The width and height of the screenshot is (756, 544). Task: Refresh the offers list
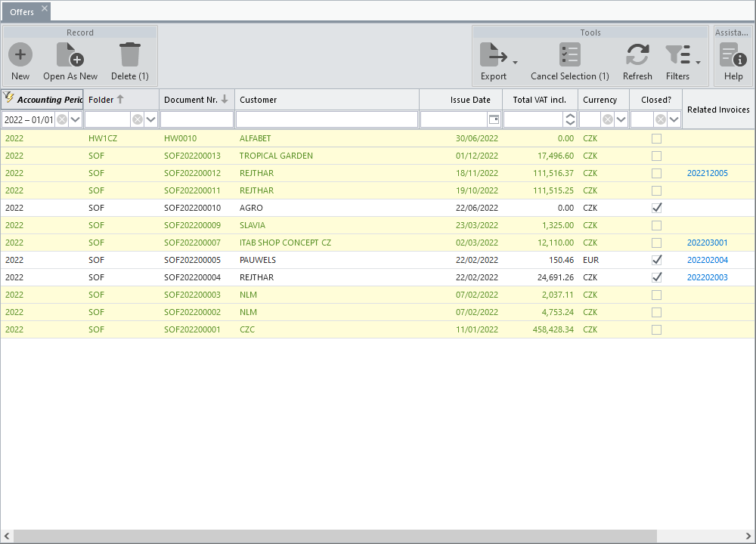tap(637, 62)
